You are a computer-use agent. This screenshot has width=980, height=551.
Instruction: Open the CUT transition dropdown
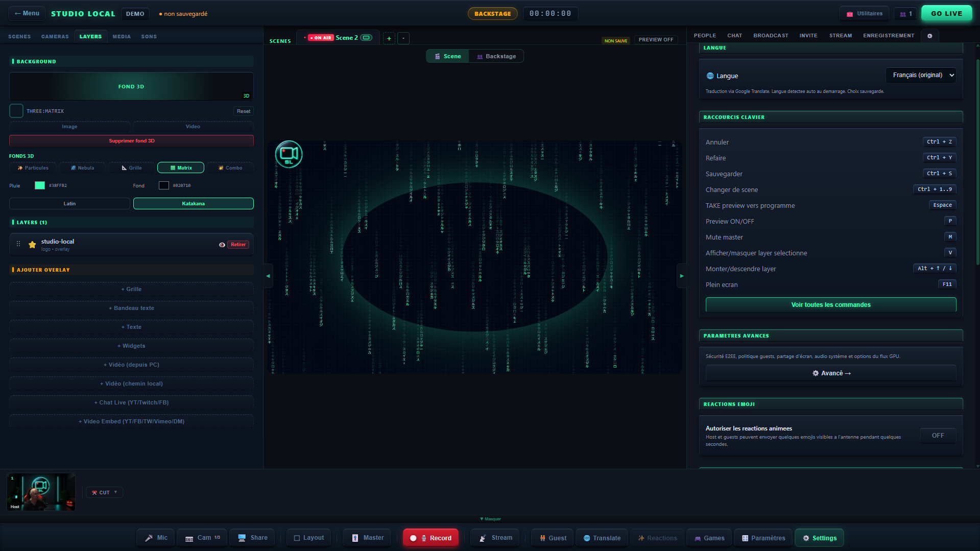[104, 493]
